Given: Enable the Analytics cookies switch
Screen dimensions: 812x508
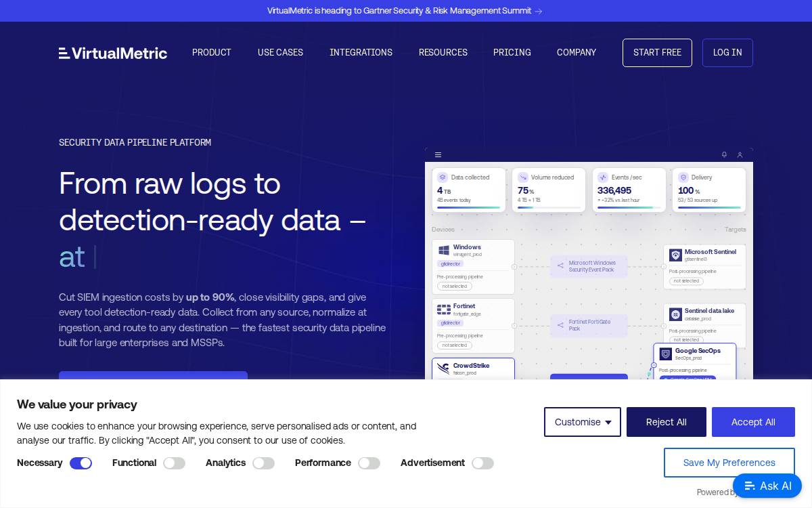Looking at the screenshot, I should coord(263,463).
